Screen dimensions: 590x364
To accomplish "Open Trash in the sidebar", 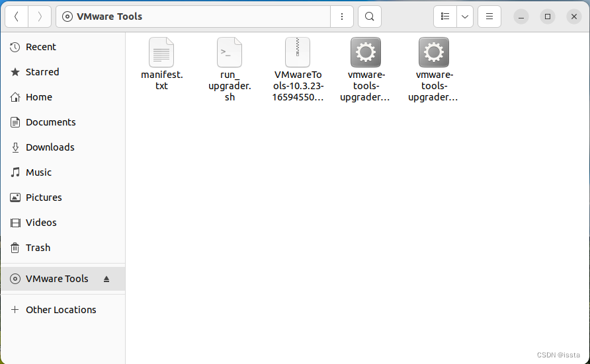I will click(x=63, y=248).
